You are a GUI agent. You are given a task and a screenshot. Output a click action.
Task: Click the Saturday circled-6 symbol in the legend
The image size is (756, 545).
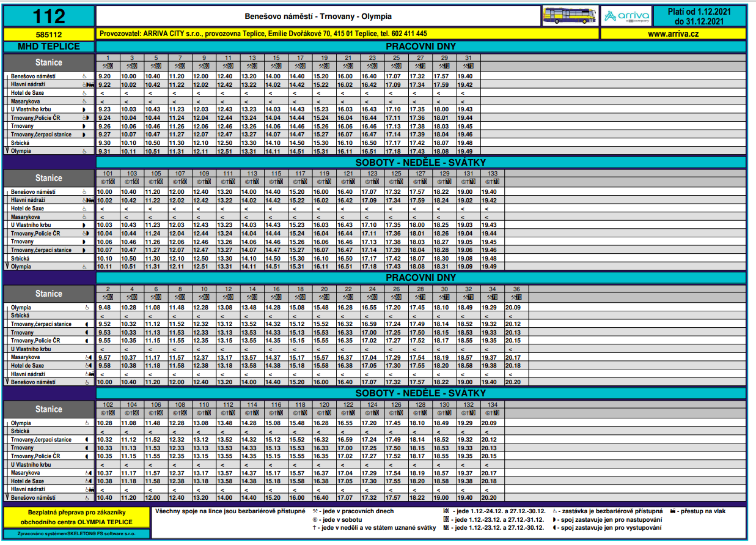coord(315,519)
